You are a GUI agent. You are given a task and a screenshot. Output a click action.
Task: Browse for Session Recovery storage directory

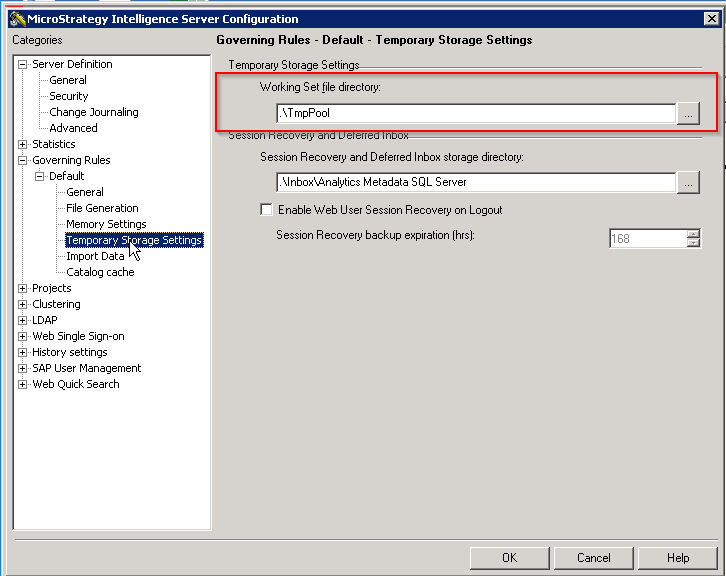click(687, 182)
